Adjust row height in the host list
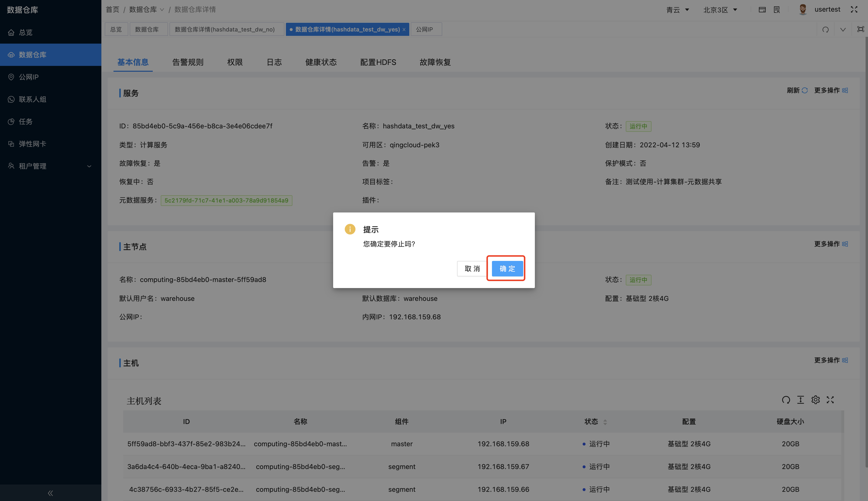Image resolution: width=868 pixels, height=501 pixels. point(801,400)
